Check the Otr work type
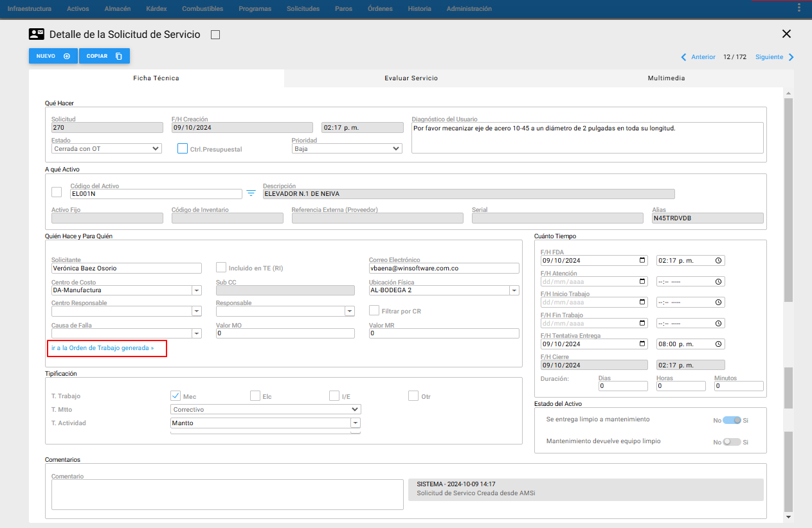The image size is (812, 528). pos(413,396)
